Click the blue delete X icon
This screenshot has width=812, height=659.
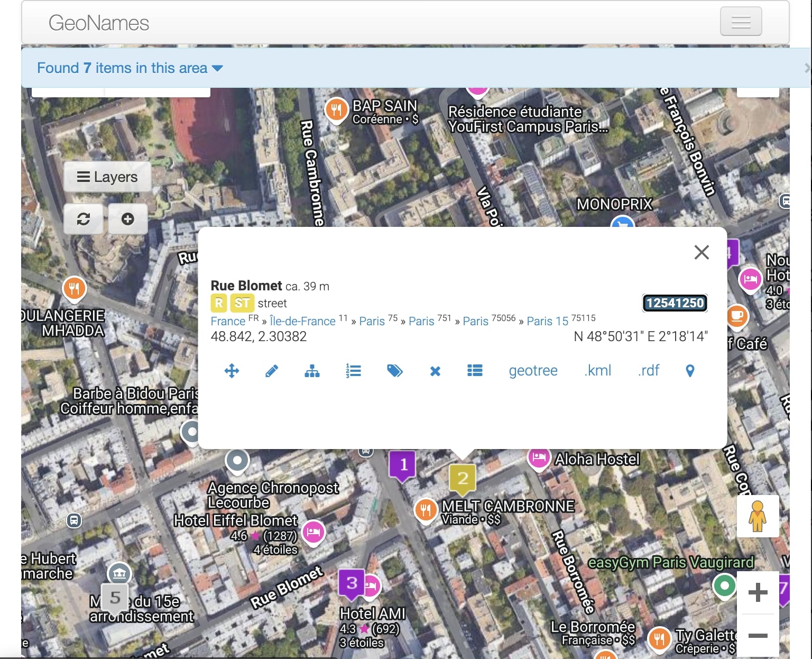pos(435,371)
